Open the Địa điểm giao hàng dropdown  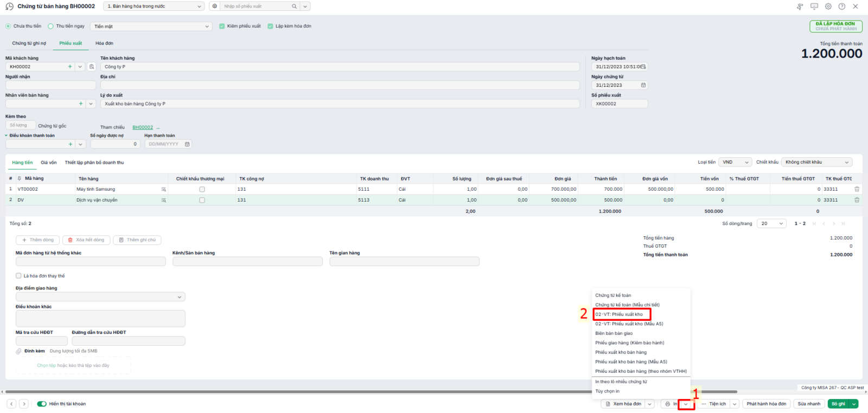tap(100, 297)
